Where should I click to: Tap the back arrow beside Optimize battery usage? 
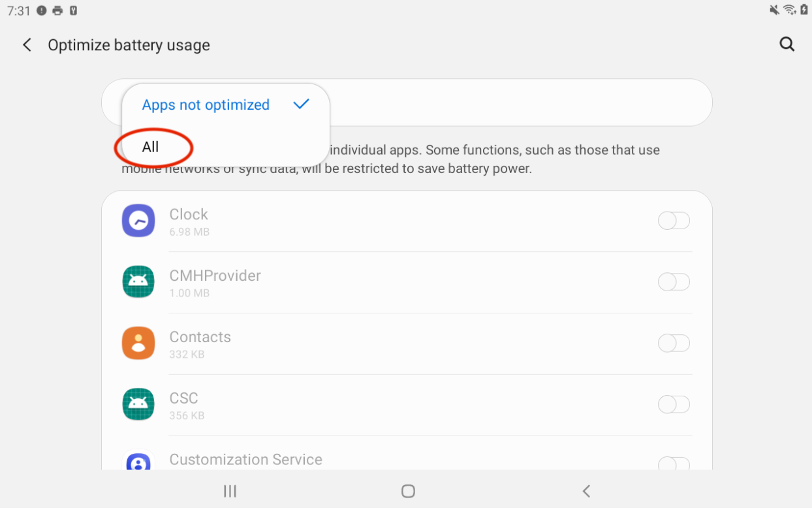click(x=27, y=45)
